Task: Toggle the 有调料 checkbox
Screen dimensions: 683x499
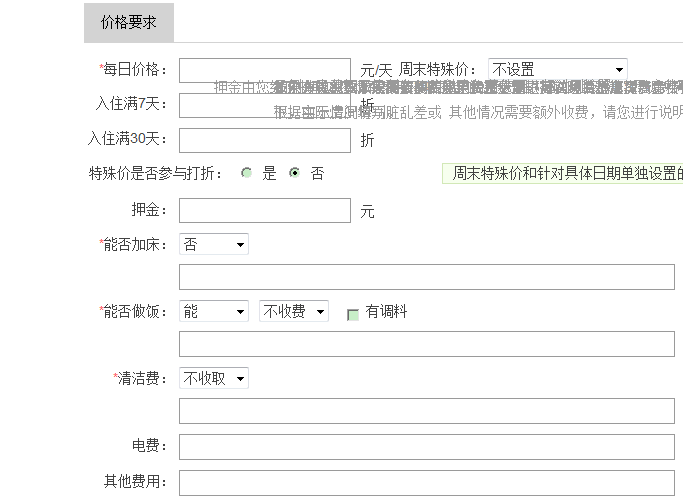Action: [x=353, y=315]
